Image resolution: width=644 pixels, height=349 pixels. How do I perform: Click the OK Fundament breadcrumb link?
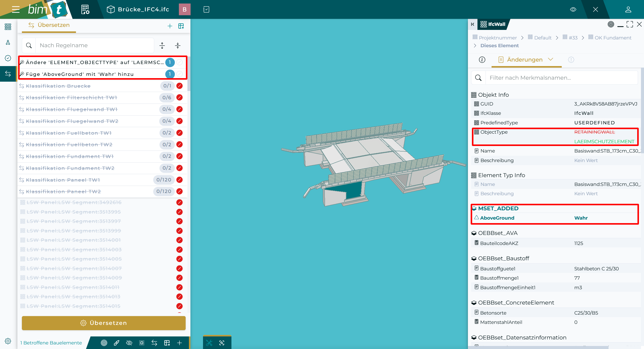tap(613, 38)
